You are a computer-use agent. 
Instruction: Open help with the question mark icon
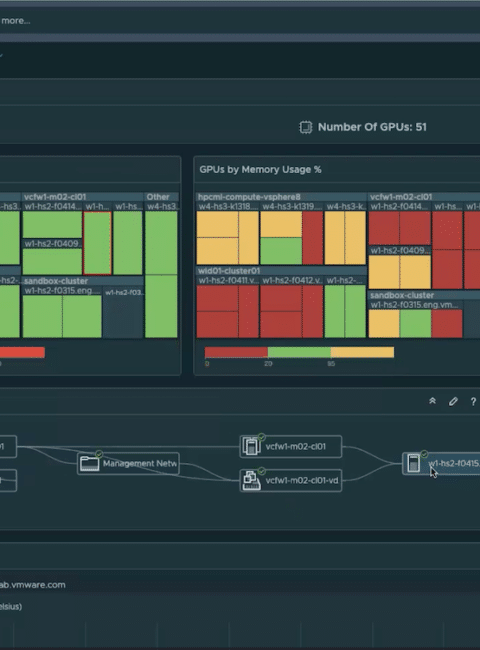coord(473,401)
